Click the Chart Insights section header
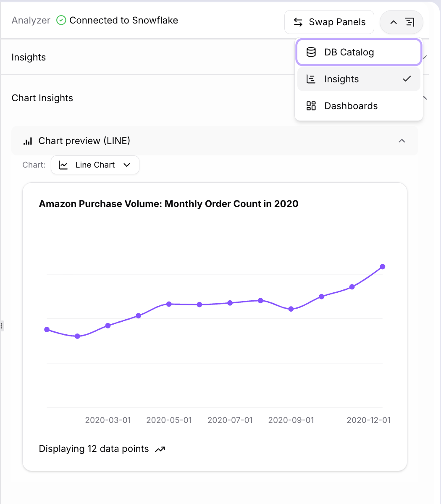The height and width of the screenshot is (504, 441). [42, 98]
